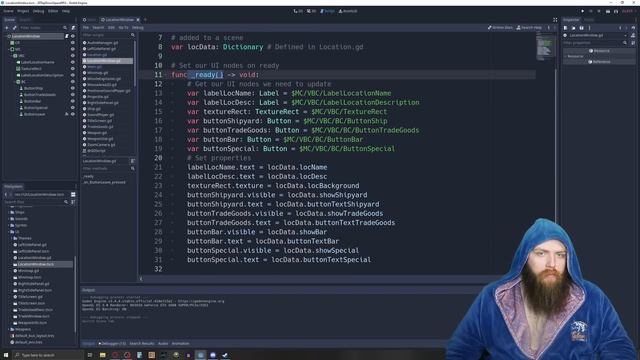
Task: Open the LocationWindow.gd object dropdown in Inspector
Action: pyautogui.click(x=599, y=36)
